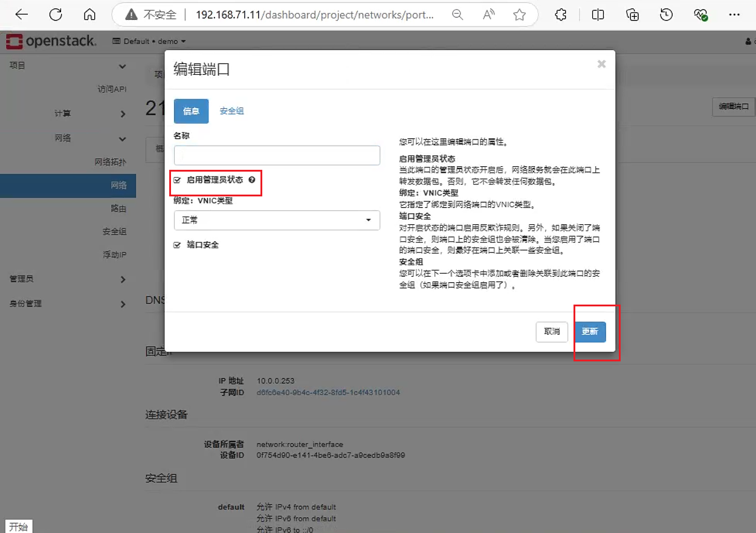Open 访问API in the sidebar
This screenshot has width=756, height=533.
112,89
